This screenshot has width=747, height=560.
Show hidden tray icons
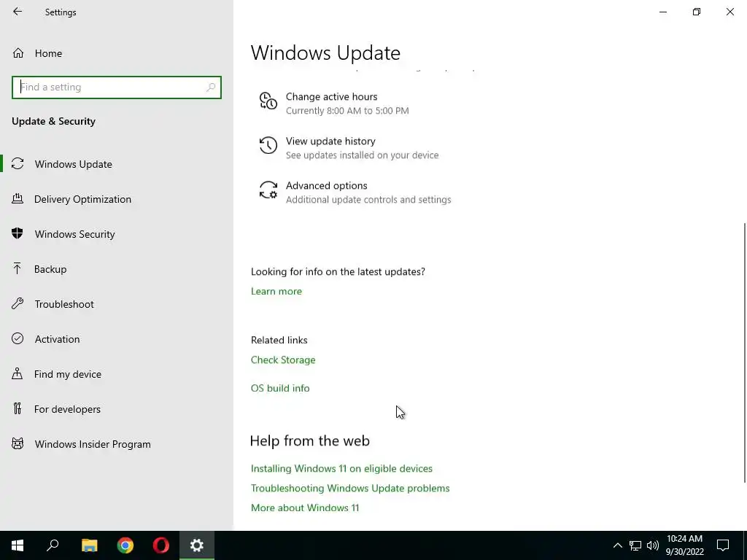coord(617,545)
